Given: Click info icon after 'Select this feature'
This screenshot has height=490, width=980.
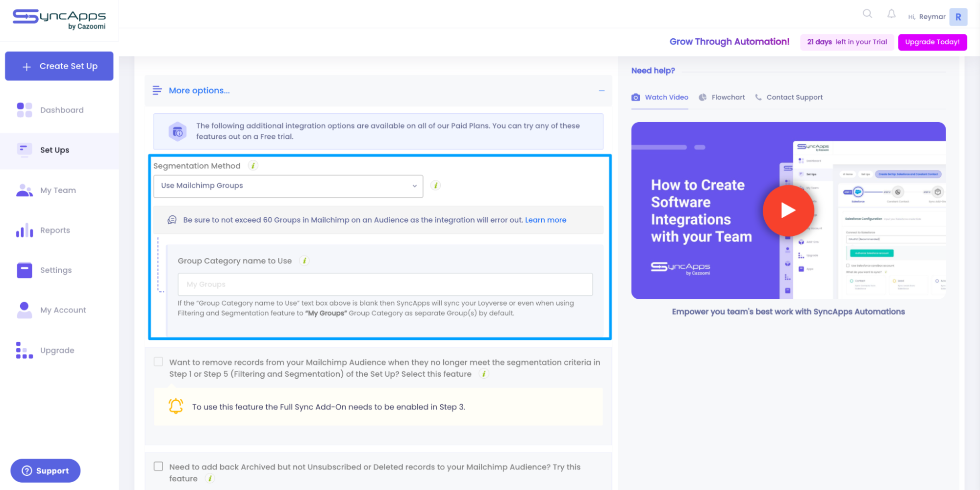Looking at the screenshot, I should tap(484, 374).
